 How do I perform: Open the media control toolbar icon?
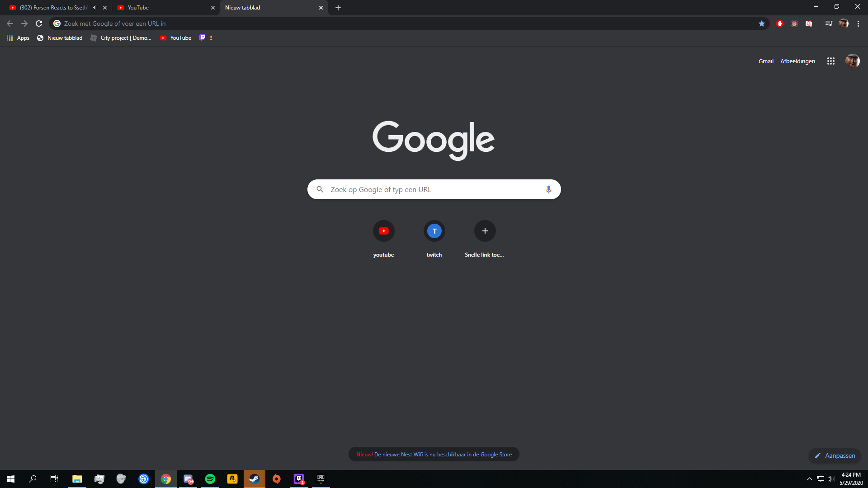[828, 23]
